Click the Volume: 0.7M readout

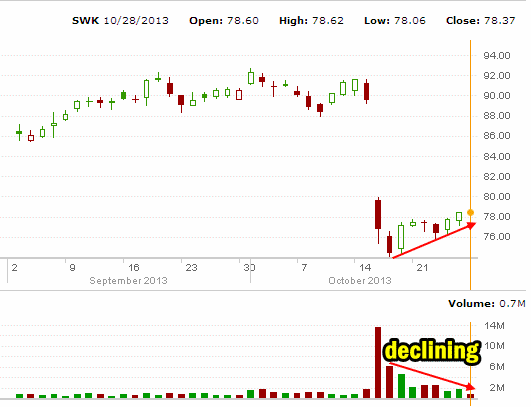coord(487,303)
